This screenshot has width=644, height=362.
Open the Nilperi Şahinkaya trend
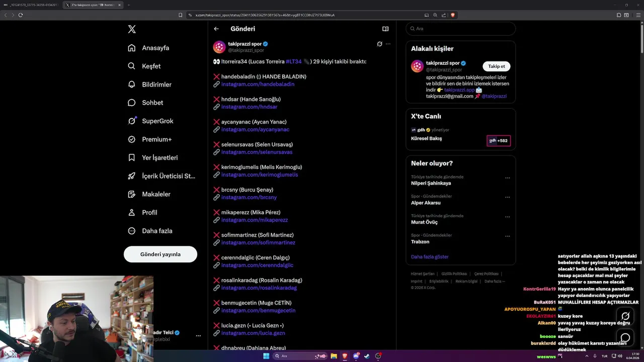[x=431, y=184]
